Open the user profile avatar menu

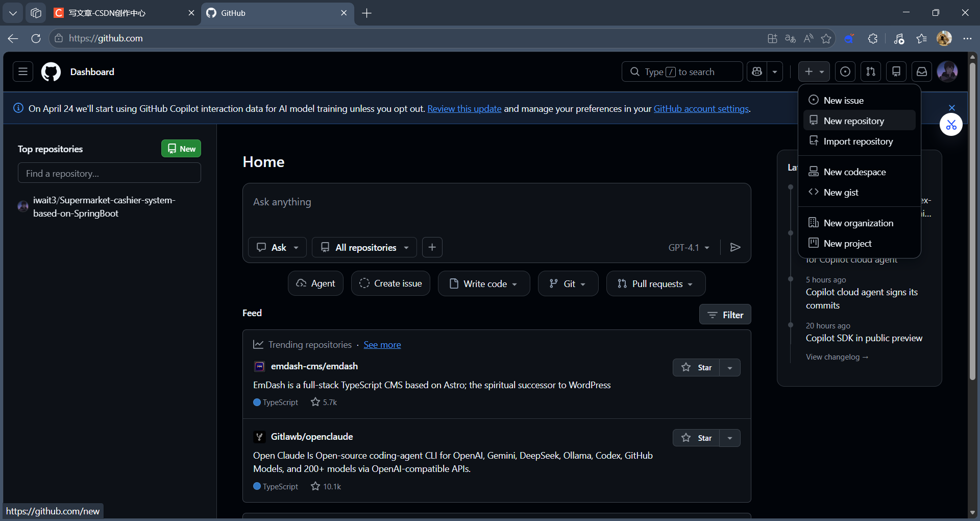point(947,72)
